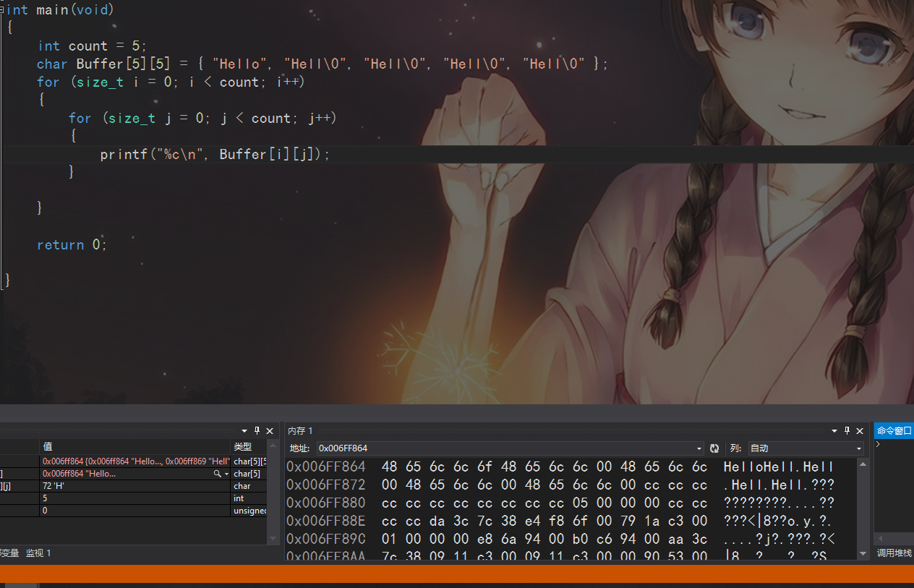Click the memory row at 0x006FF88E
Viewport: 914px width, 588px height.
pyautogui.click(x=561, y=521)
